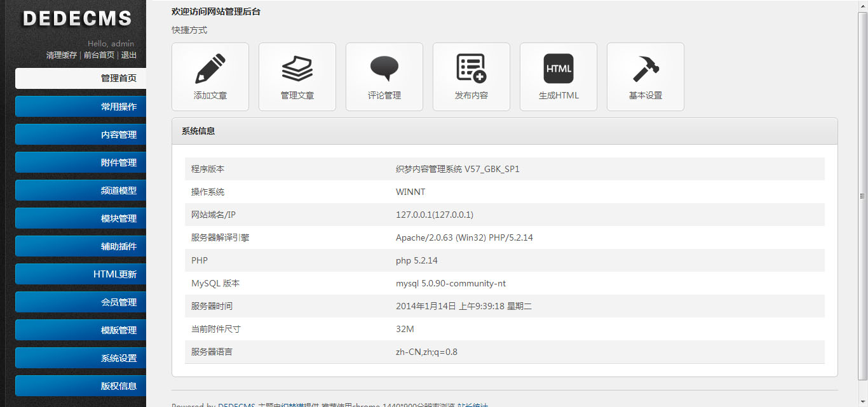Expand the HTML更新 sidebar section
868x407 pixels.
81,274
